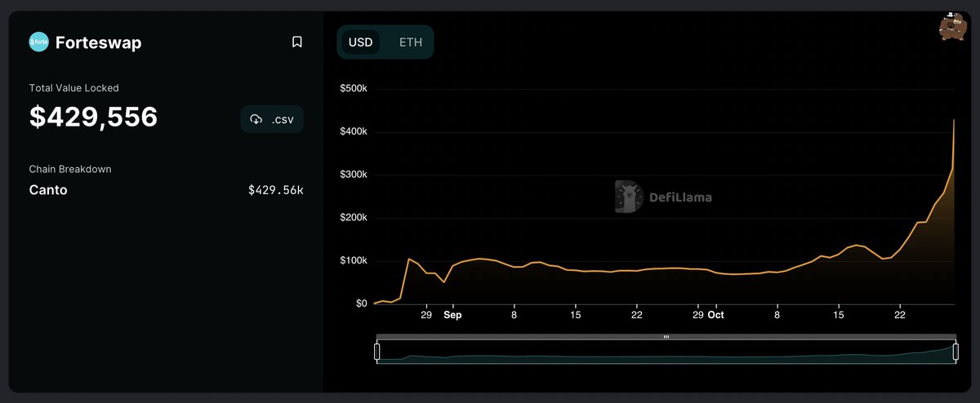
Task: Click the Forteswap protocol title
Action: coord(98,42)
